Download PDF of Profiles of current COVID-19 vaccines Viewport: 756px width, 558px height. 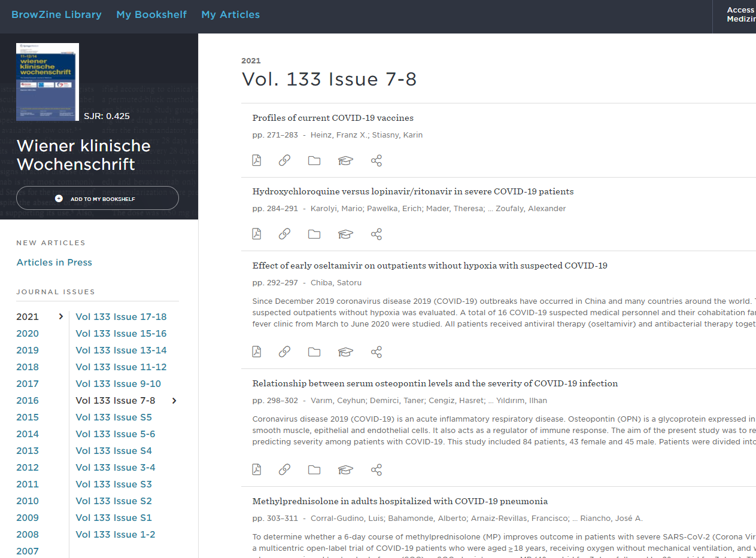(x=257, y=160)
